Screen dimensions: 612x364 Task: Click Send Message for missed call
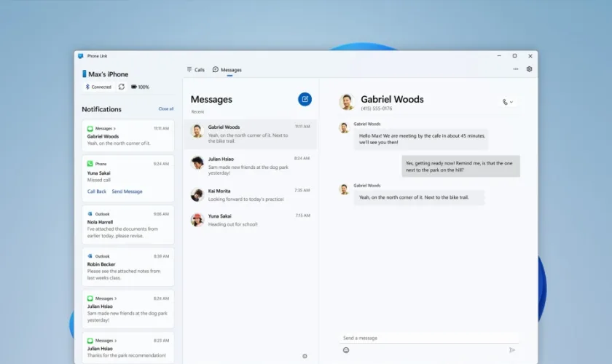click(127, 191)
